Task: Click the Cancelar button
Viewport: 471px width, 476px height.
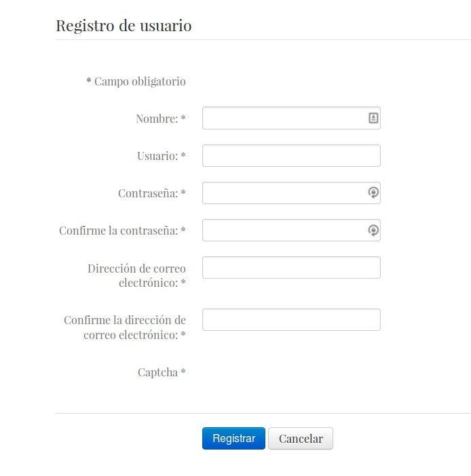Action: 301,438
